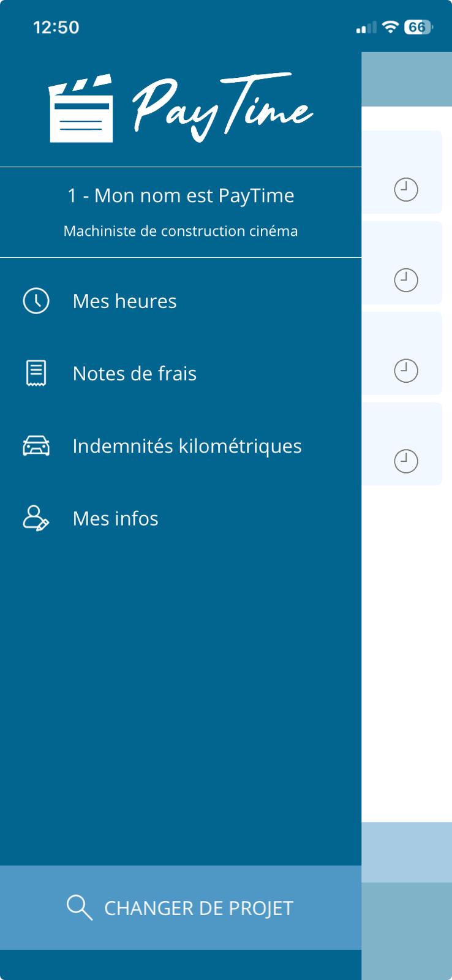Click the car icon for Indemnités kilométriques
452x980 pixels.
coord(36,446)
